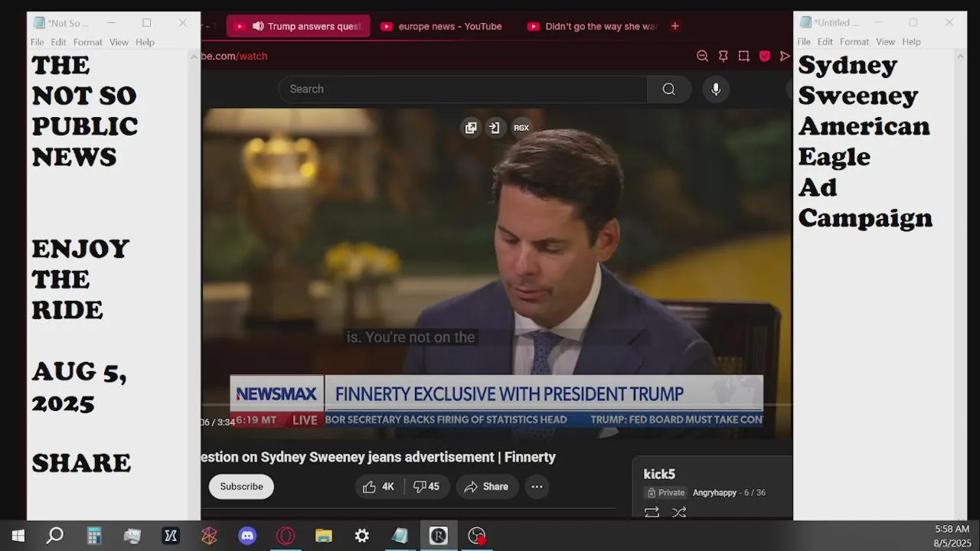Click inside YouTube Search field

point(462,89)
